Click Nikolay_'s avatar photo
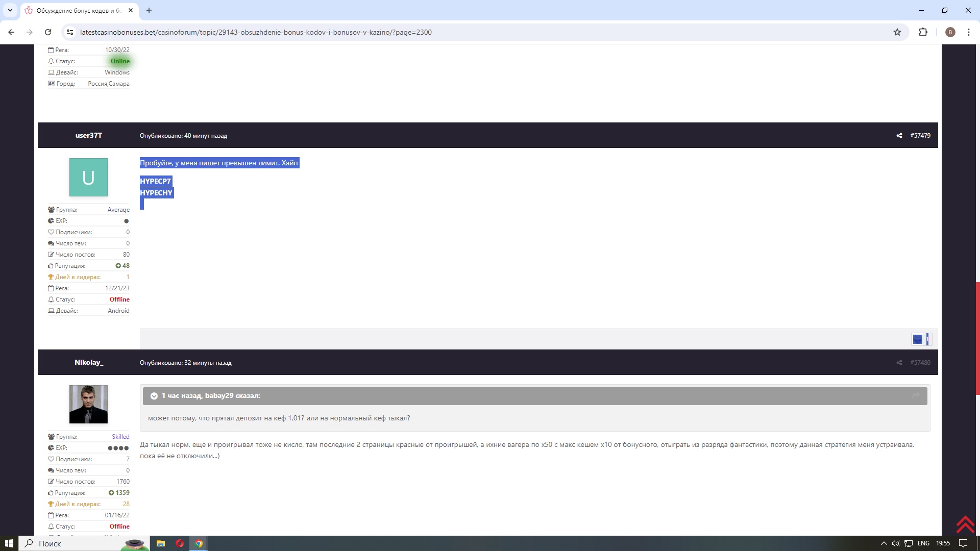The image size is (980, 551). (x=88, y=404)
